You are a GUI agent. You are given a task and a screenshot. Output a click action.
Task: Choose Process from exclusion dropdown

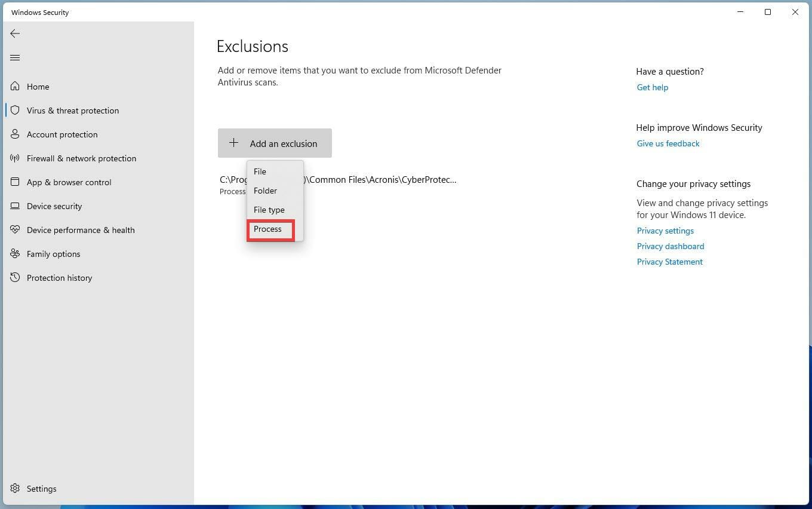pos(275,229)
